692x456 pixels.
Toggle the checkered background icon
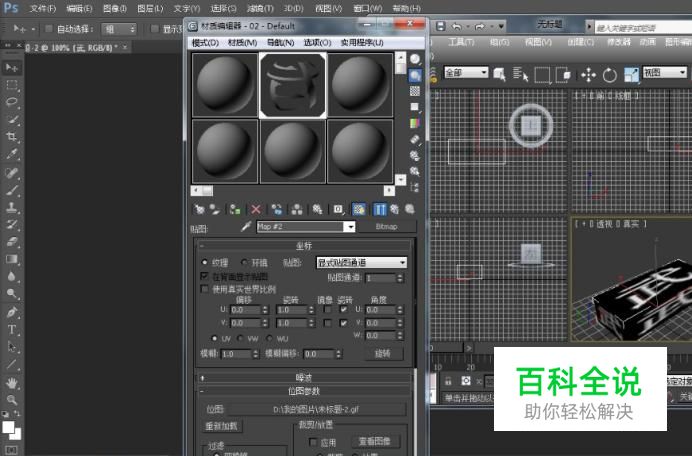[x=415, y=91]
